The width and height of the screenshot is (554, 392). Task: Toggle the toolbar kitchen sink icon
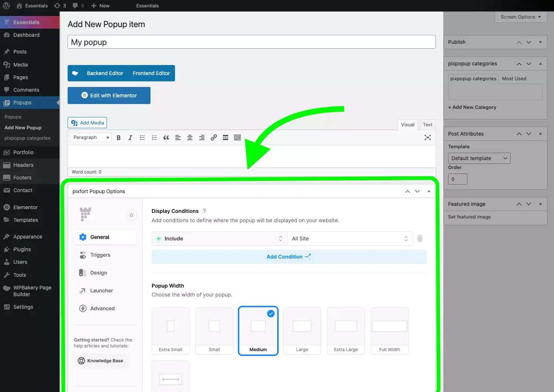[237, 137]
